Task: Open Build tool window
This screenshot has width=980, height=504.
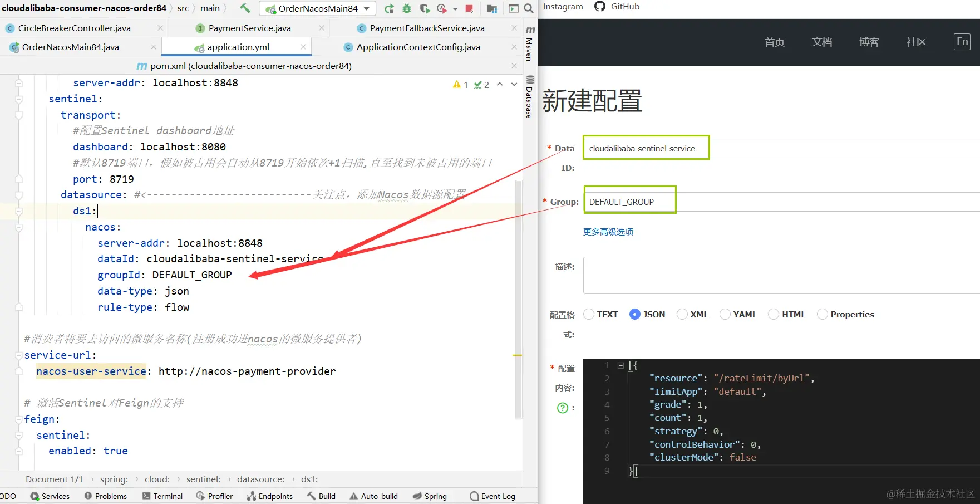Action: 321,496
